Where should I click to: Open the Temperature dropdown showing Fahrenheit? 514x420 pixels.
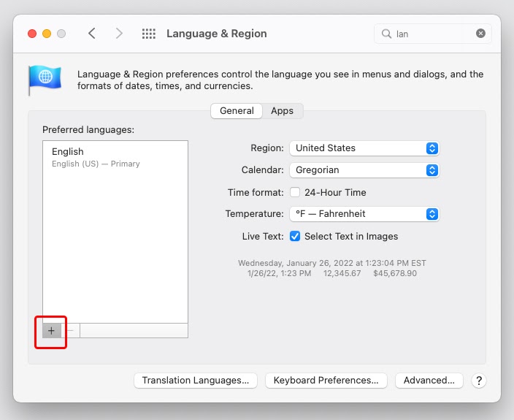click(x=364, y=214)
